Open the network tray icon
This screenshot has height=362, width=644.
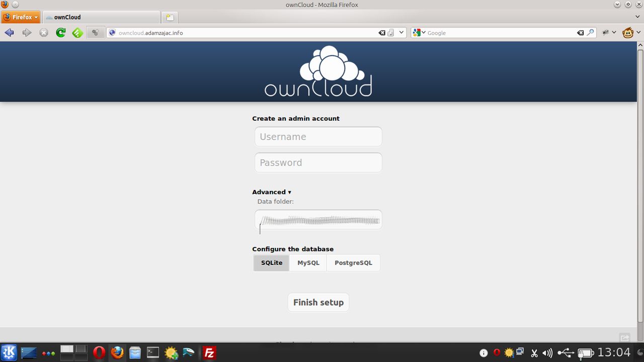click(520, 352)
